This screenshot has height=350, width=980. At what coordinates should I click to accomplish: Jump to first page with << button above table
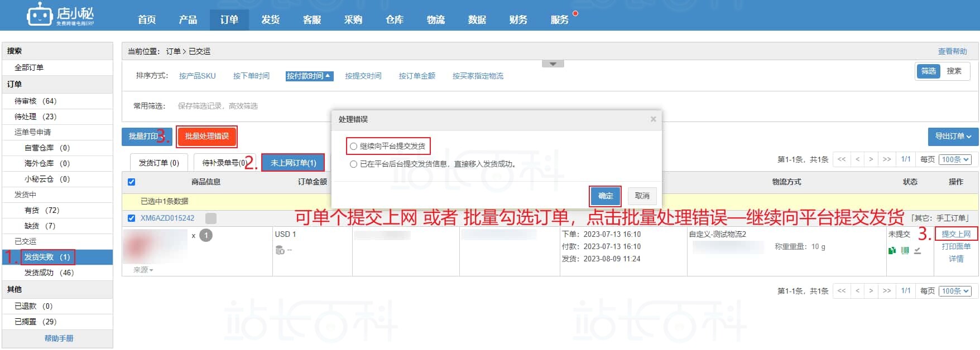(x=842, y=159)
